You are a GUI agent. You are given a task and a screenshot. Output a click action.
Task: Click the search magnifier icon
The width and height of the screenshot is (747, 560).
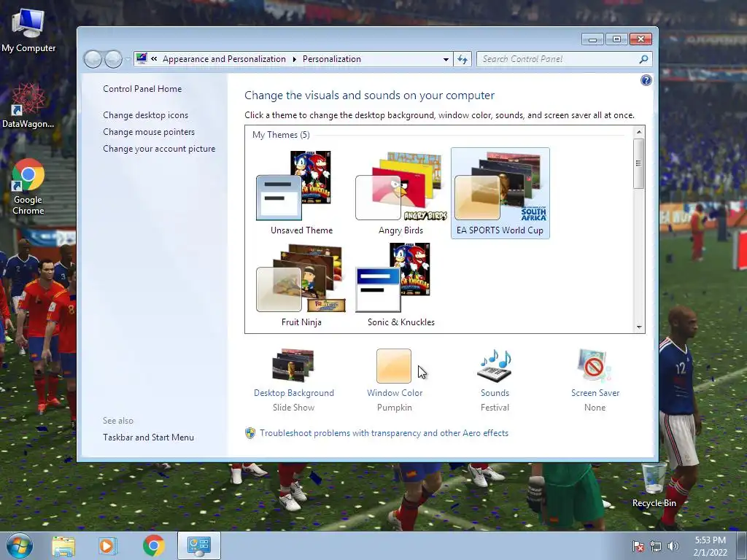(643, 59)
